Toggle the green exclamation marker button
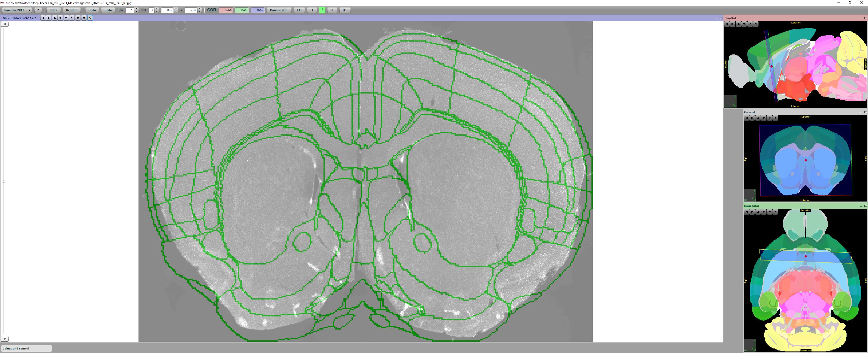 point(322,10)
